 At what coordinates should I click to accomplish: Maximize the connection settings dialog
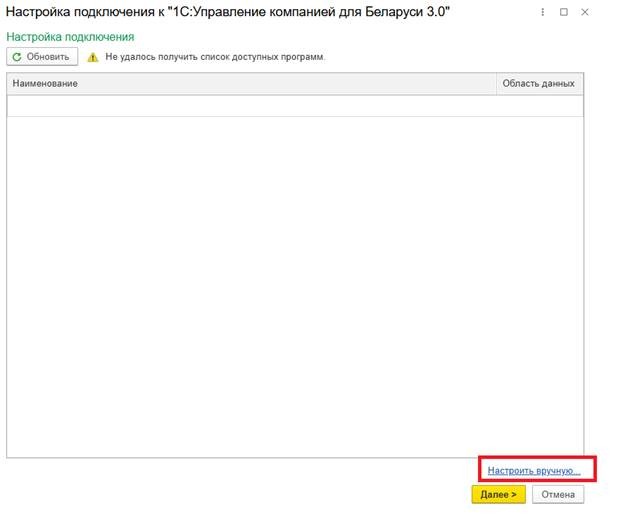563,12
